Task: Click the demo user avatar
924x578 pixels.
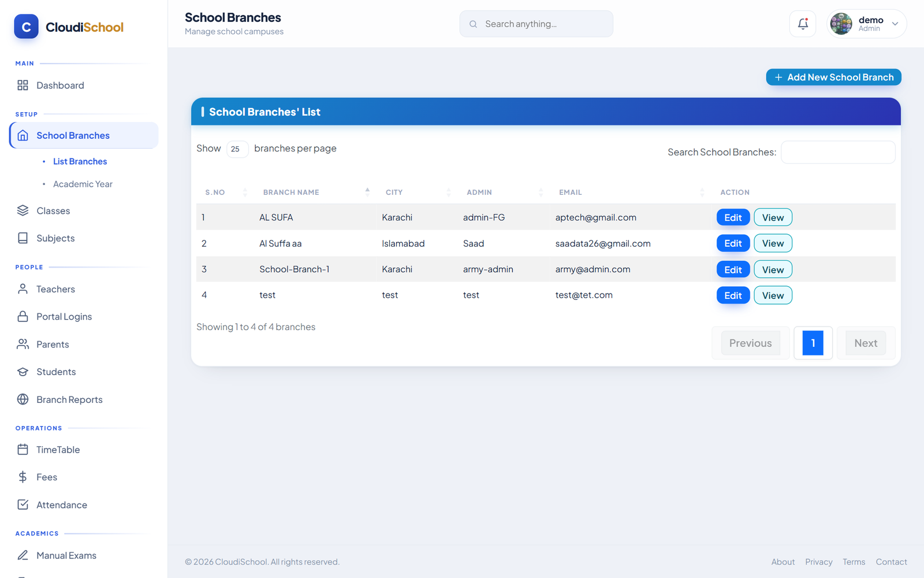Action: tap(841, 24)
